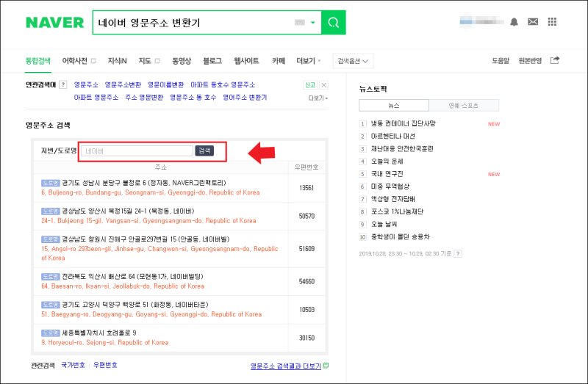
Task: Open news topic 아르헨티나 대선
Action: (393, 137)
